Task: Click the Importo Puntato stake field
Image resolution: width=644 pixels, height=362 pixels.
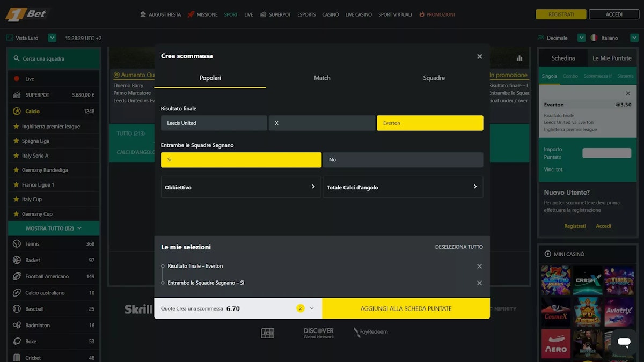Action: pyautogui.click(x=607, y=153)
